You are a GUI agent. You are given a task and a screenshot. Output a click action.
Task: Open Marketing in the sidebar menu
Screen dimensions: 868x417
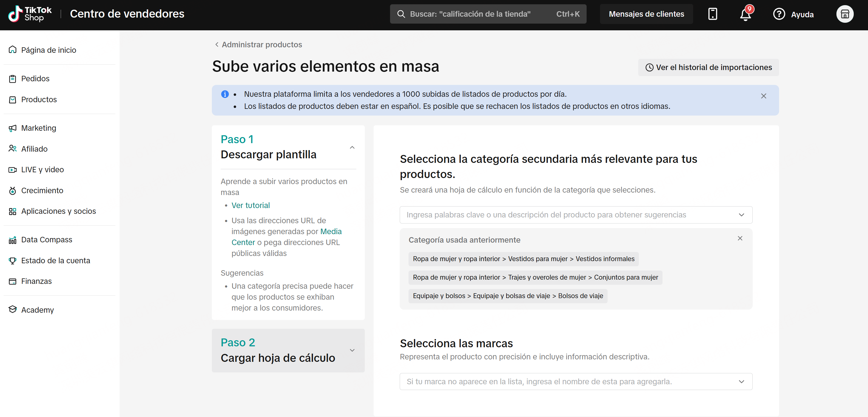click(x=39, y=128)
